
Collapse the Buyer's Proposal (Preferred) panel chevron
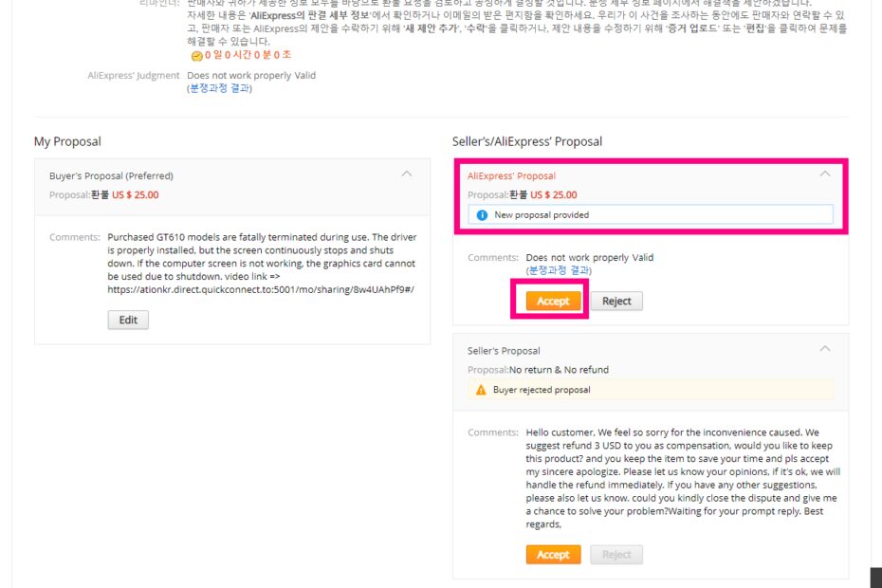point(407,174)
